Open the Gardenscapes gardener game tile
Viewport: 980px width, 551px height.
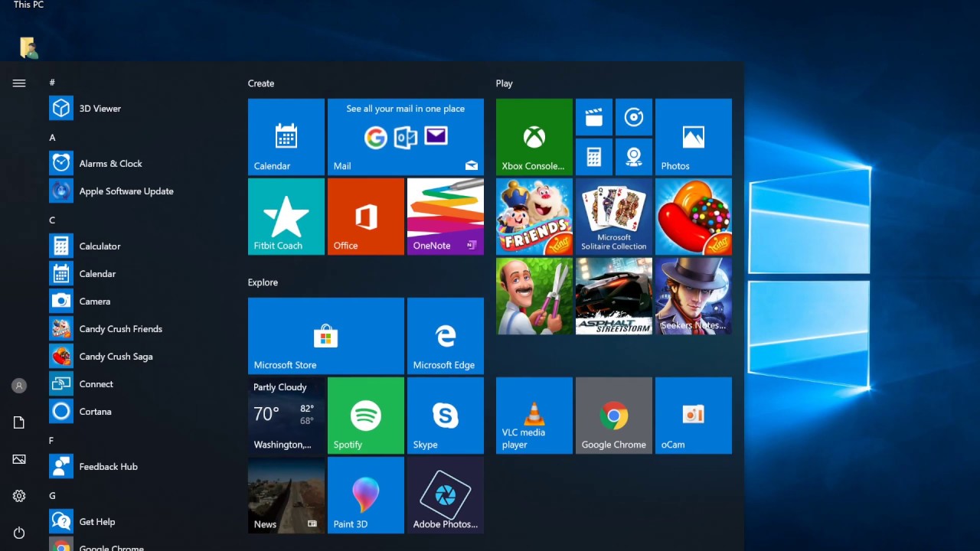point(534,296)
